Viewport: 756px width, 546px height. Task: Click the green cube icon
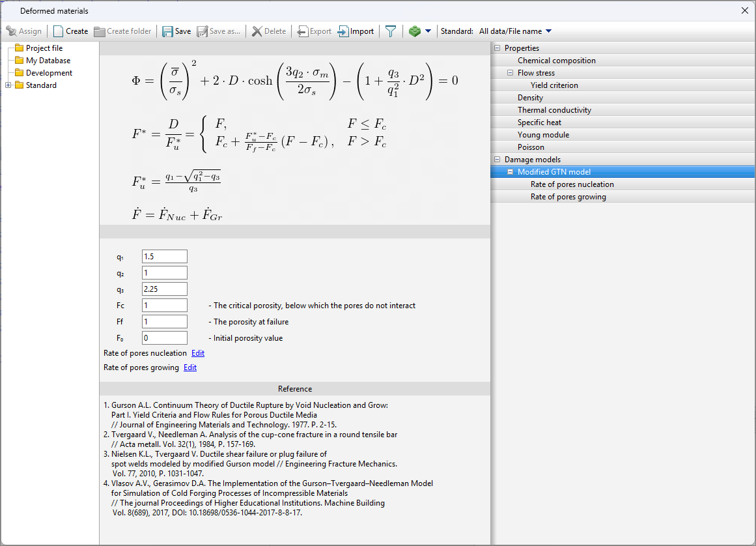[415, 31]
